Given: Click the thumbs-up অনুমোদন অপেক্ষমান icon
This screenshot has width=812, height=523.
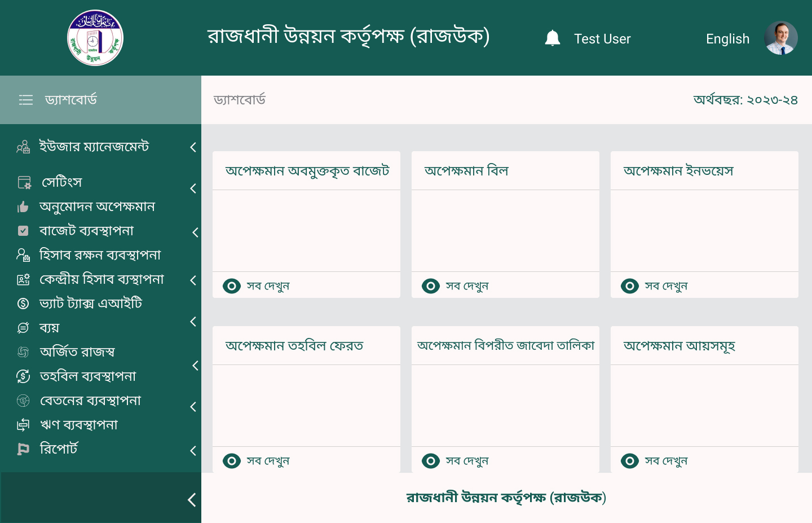Looking at the screenshot, I should [23, 207].
